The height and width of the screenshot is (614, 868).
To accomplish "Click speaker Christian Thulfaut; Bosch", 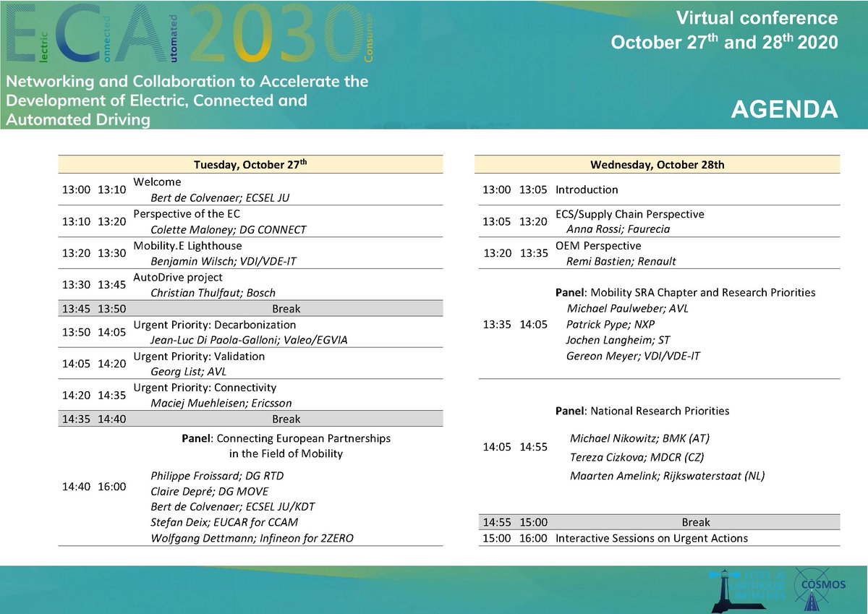I will (213, 293).
